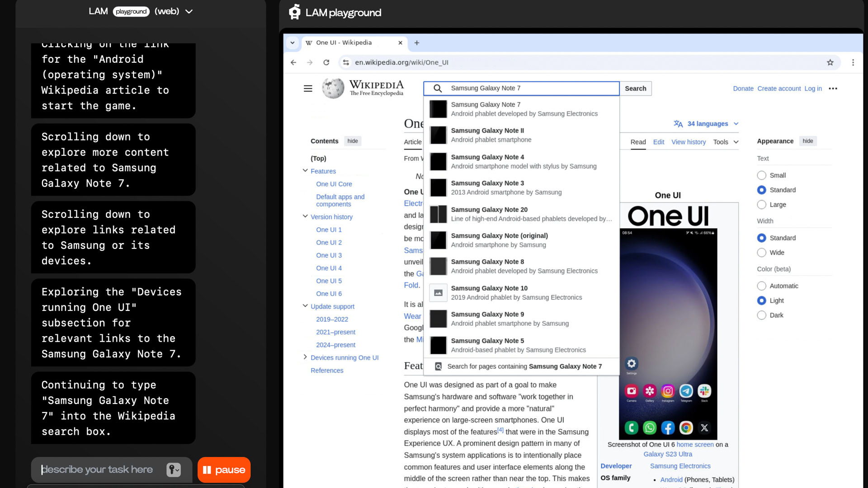Click the forward navigation arrow icon
Viewport: 868px width, 488px height.
309,62
